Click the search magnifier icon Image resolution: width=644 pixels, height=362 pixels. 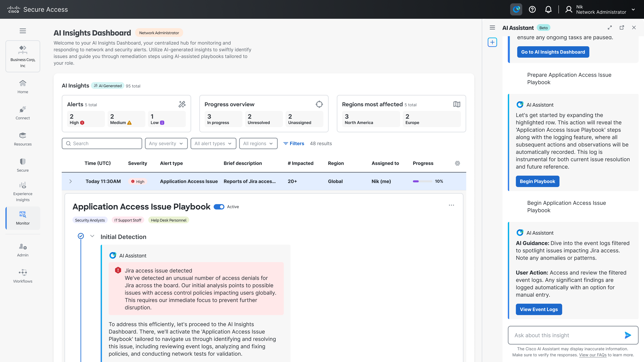(68, 143)
